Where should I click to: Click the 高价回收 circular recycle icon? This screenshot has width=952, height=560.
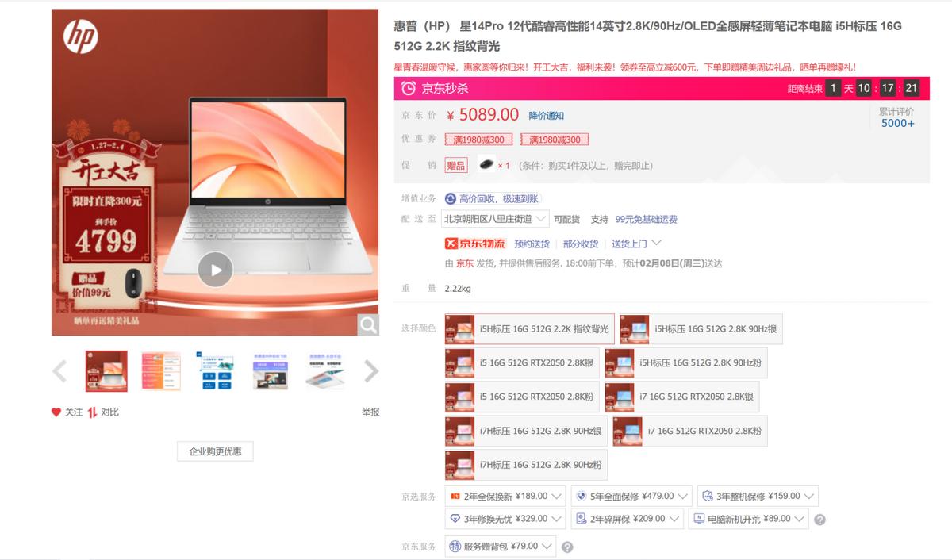(451, 197)
